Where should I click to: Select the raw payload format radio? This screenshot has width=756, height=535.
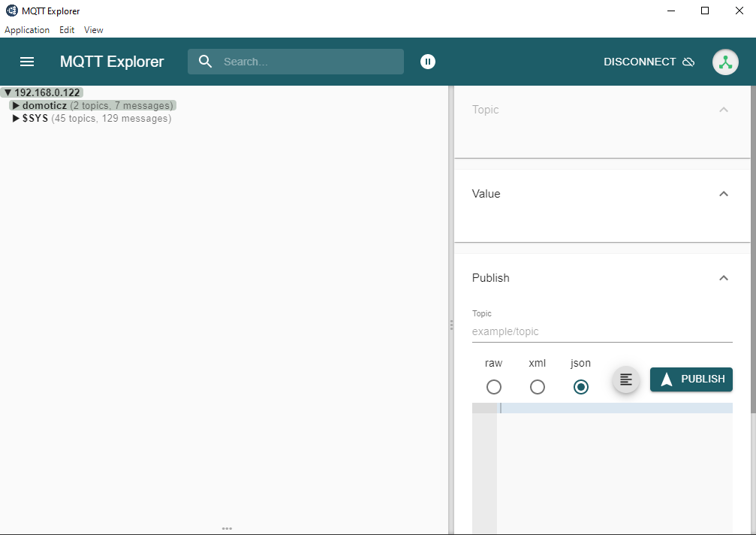(494, 387)
